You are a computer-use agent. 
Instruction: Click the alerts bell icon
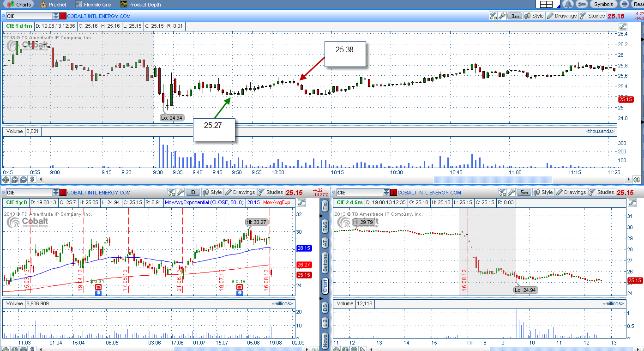point(568,4)
